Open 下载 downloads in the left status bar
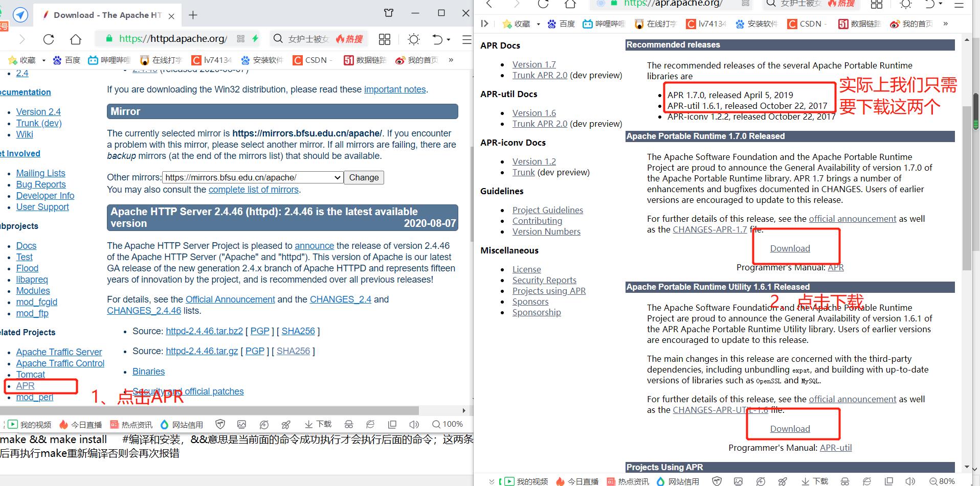Viewport: 980px width, 486px height. (318, 424)
